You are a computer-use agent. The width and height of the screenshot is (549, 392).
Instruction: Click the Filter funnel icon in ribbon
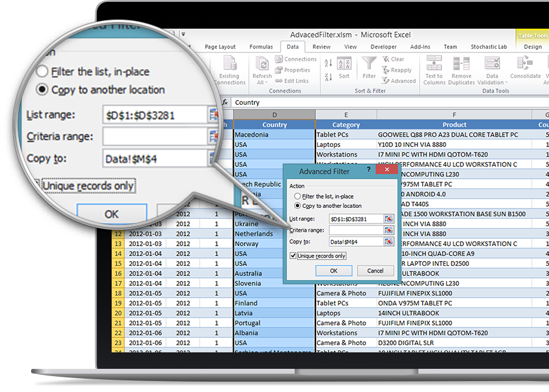tap(369, 64)
